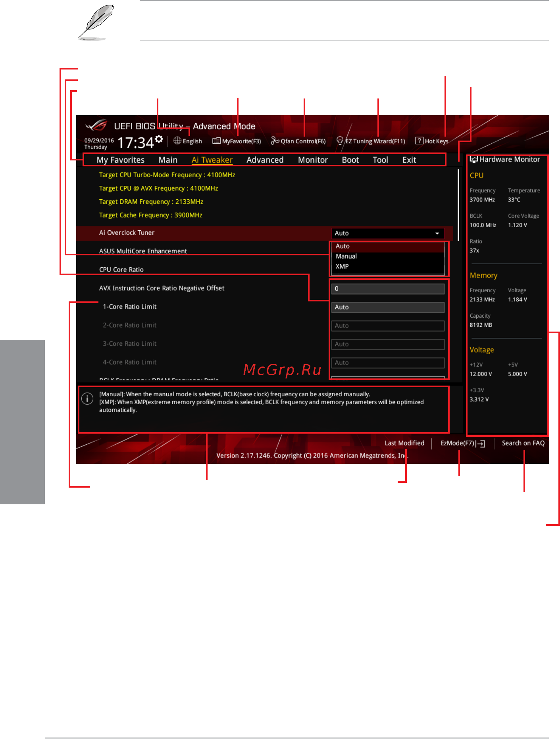560x739 pixels.
Task: Click the Hardware Monitor display icon
Action: pos(473,159)
